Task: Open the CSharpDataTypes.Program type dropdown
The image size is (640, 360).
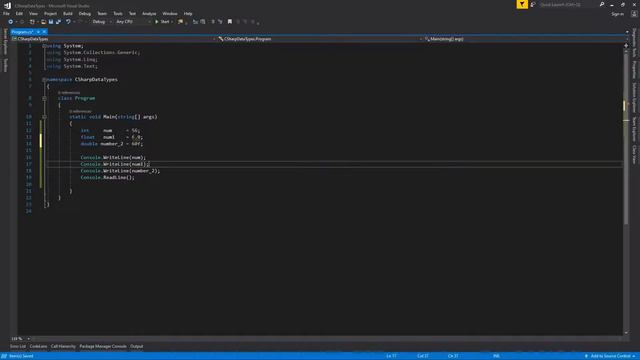Action: click(x=320, y=39)
